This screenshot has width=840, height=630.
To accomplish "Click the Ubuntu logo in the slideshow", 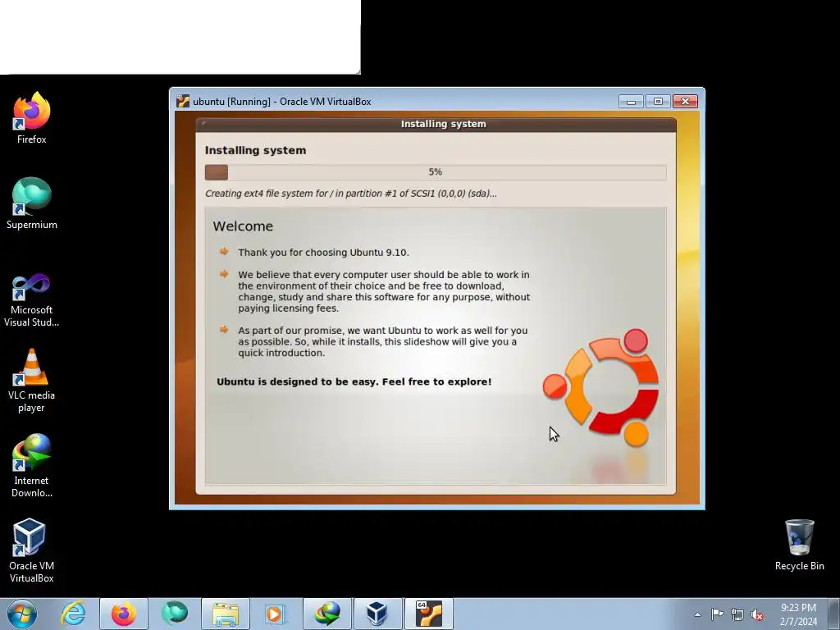I will point(601,388).
